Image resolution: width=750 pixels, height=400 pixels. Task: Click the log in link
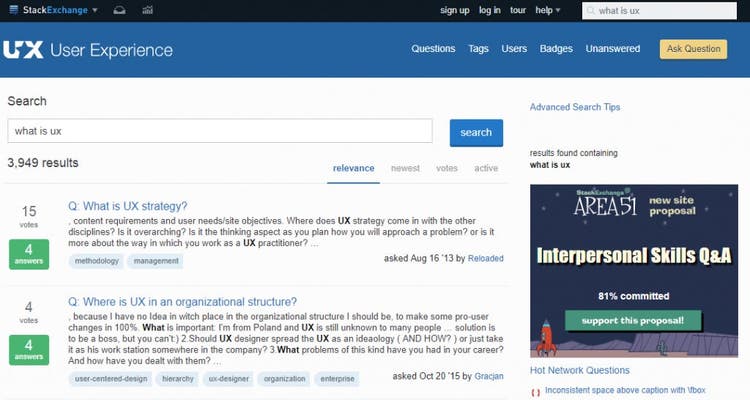tap(489, 10)
